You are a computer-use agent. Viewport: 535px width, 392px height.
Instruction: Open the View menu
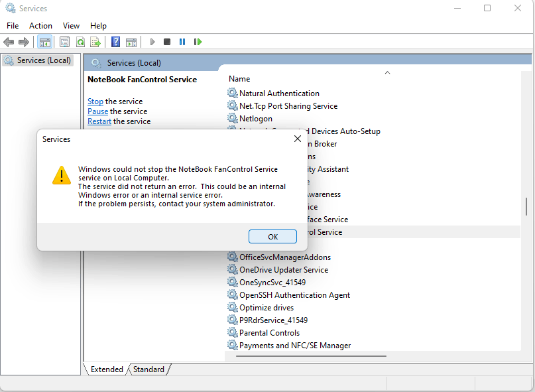click(x=71, y=26)
